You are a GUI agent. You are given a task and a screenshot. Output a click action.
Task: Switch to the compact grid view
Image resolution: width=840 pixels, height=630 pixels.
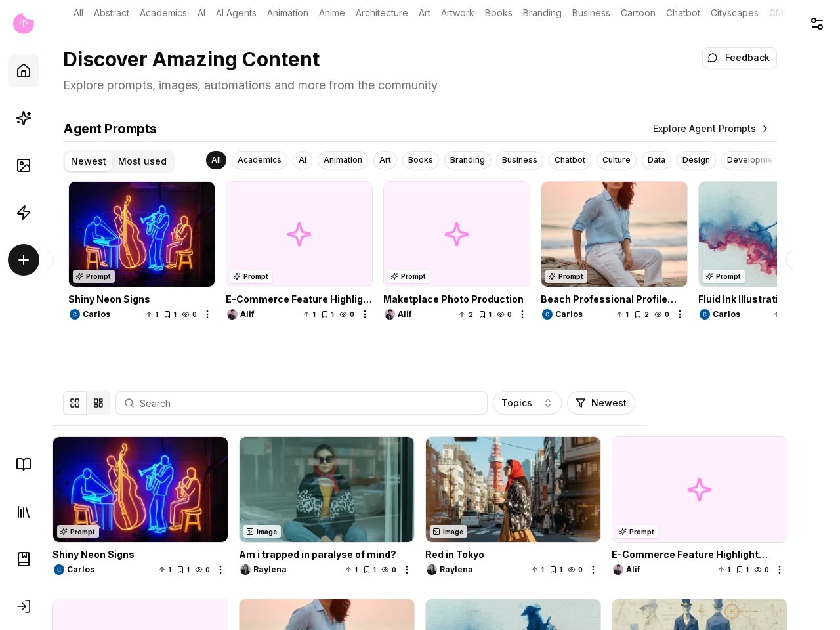tap(98, 403)
